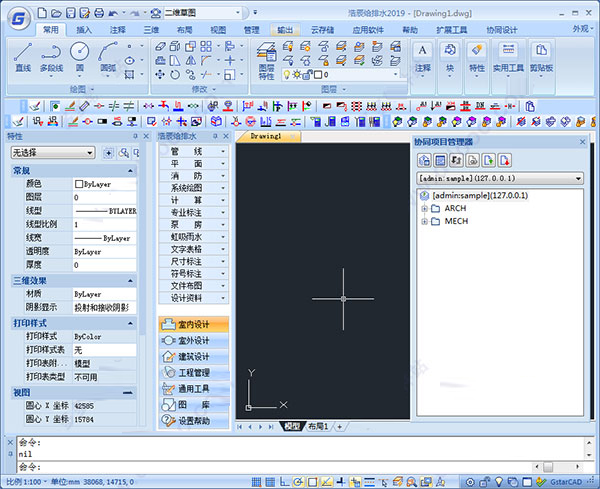Image resolution: width=600 pixels, height=489 pixels.
Task: Click the 颜色 ByLayer color swatch field
Action: [x=104, y=184]
